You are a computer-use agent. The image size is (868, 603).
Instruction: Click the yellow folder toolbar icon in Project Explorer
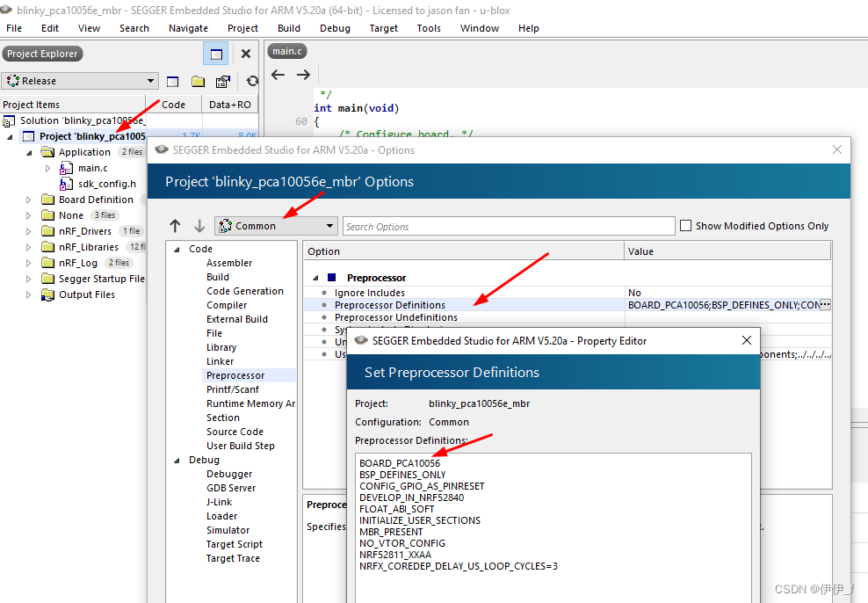[x=199, y=82]
